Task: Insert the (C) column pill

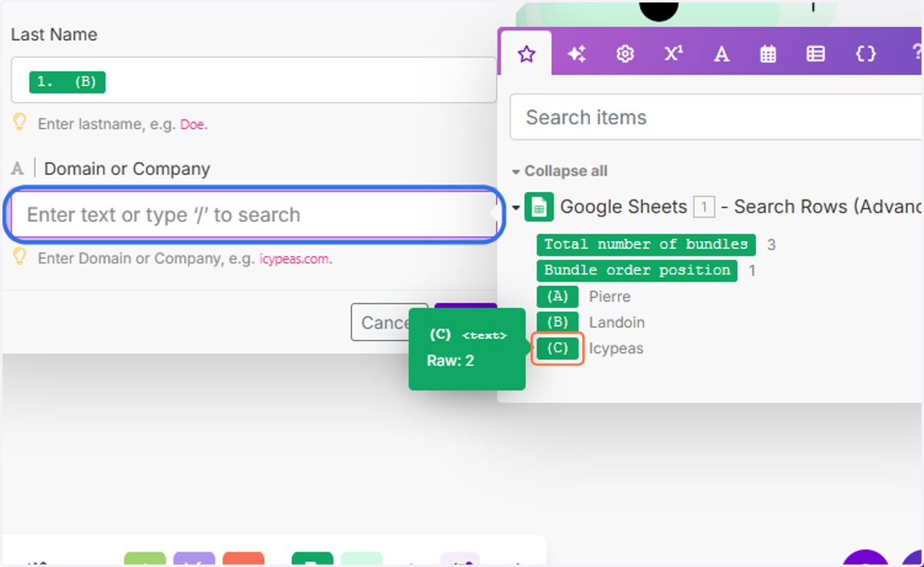Action: point(557,349)
